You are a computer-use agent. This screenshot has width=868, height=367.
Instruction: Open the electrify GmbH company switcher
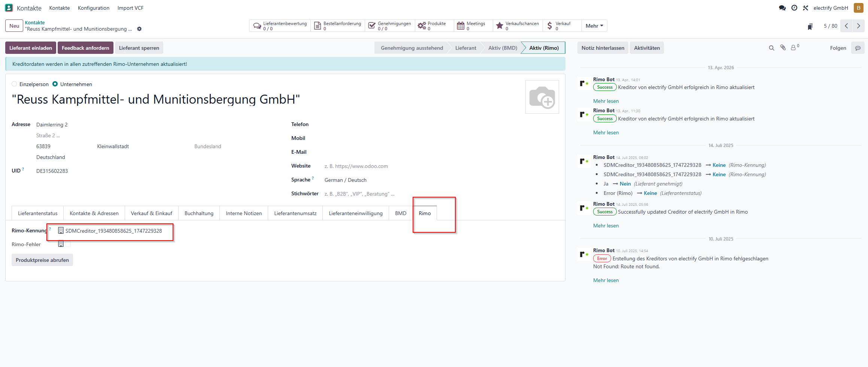[831, 8]
